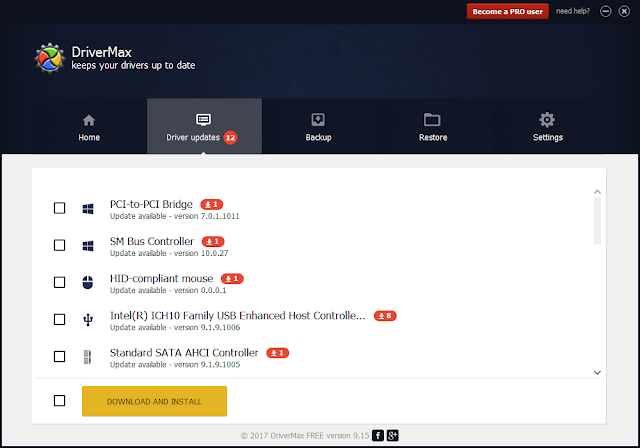
Task: Click the Standard SATA AHCI Controller driver name
Action: point(184,353)
